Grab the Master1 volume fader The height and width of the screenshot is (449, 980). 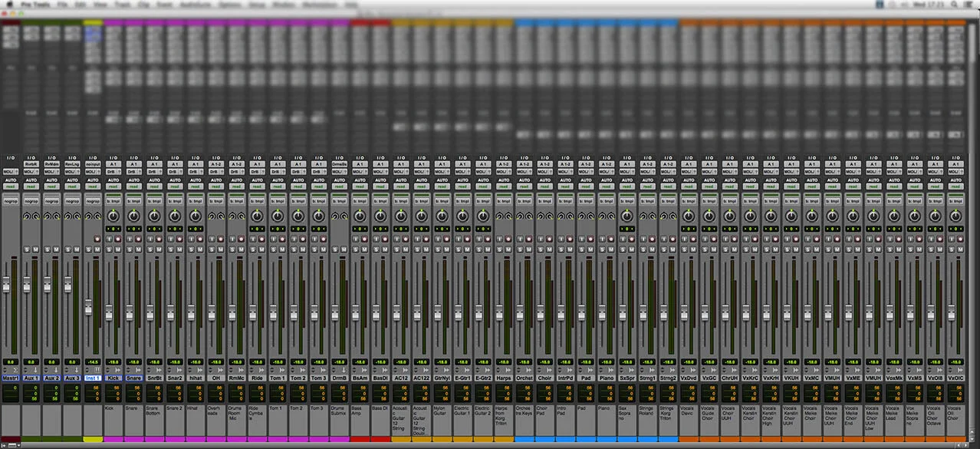pos(7,284)
